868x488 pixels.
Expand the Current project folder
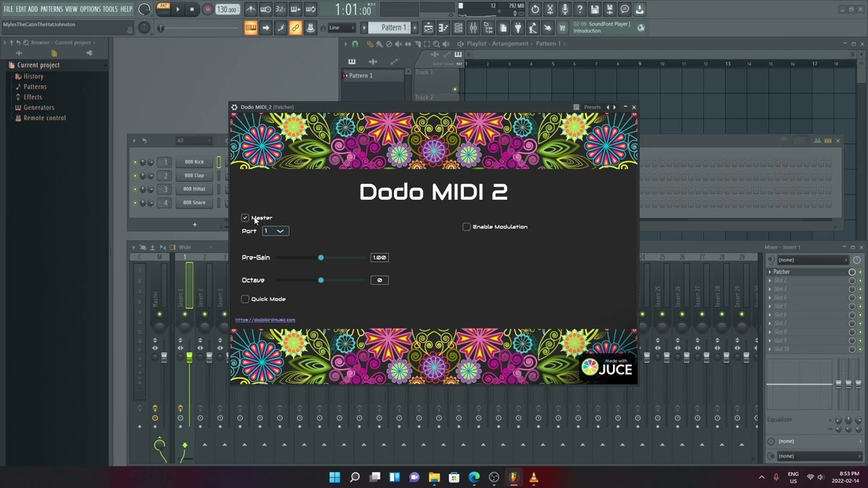[39, 65]
